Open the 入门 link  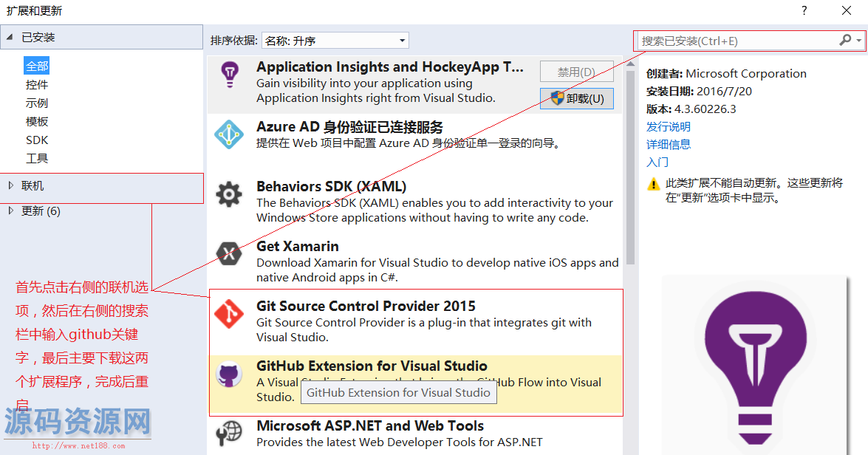tap(657, 162)
